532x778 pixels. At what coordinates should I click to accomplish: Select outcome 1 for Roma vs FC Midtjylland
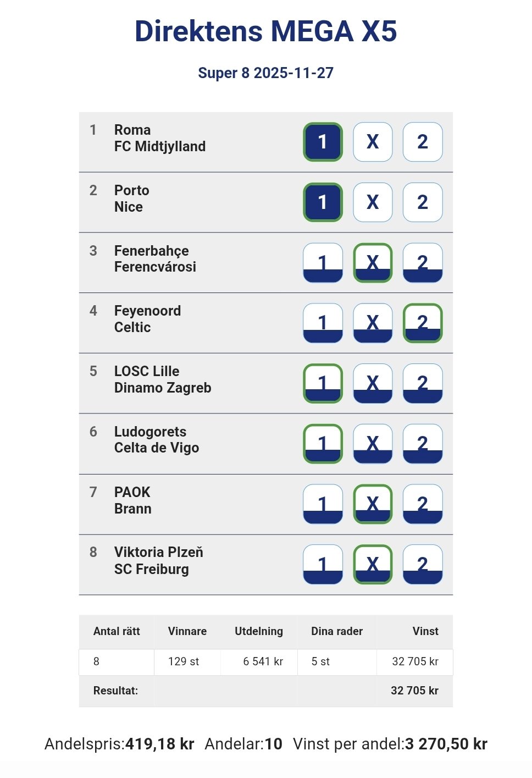coord(323,142)
